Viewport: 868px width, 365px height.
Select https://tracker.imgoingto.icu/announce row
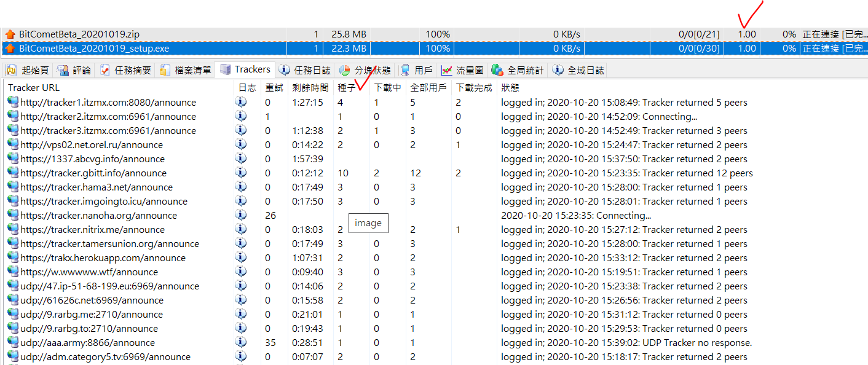(436, 201)
